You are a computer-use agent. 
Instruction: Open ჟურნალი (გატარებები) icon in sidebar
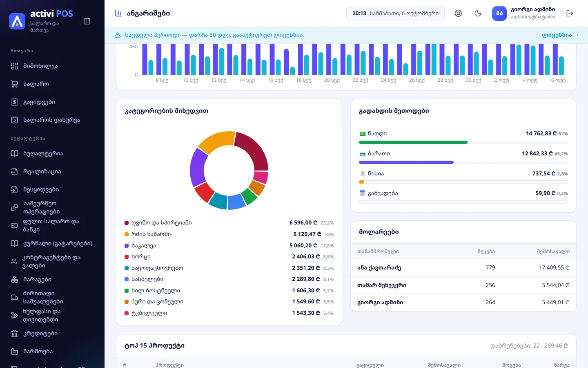[14, 244]
